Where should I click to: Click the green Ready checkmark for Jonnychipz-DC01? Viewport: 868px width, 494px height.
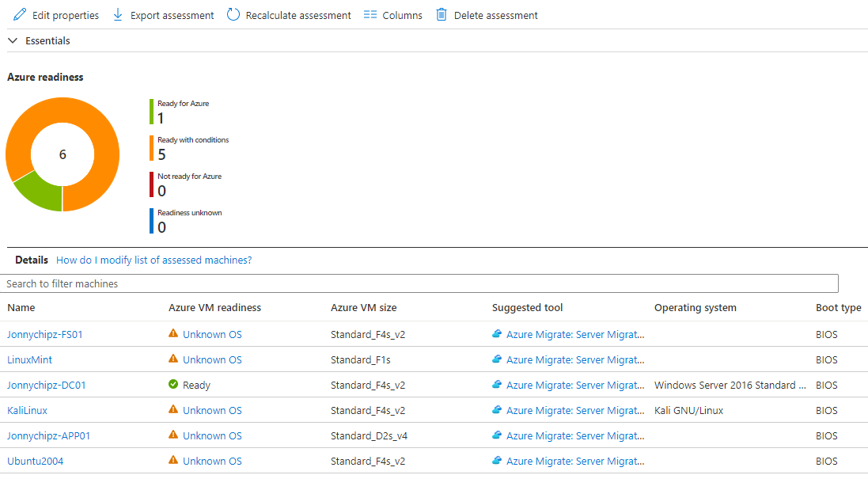coord(173,385)
